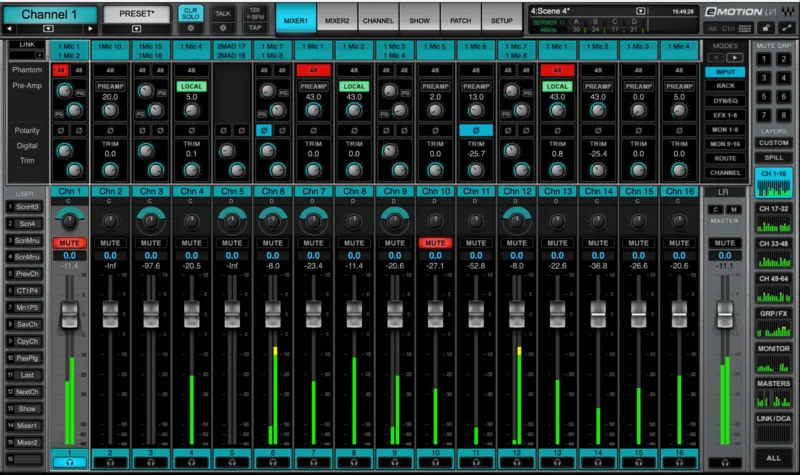The image size is (800, 475).
Task: Select the RACK mode
Action: pyautogui.click(x=724, y=86)
